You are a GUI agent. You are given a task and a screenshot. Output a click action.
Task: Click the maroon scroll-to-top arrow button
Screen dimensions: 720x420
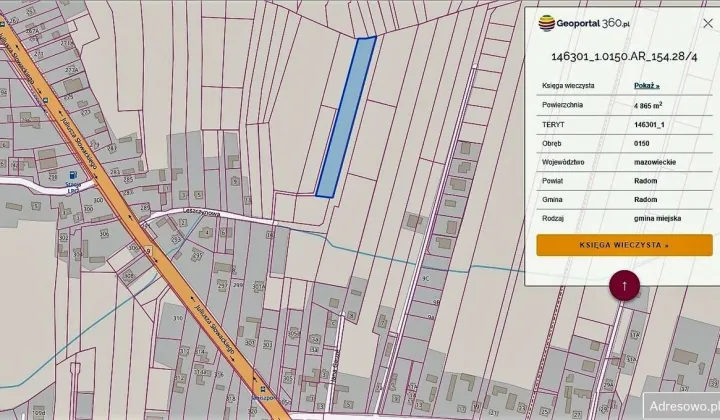[624, 286]
